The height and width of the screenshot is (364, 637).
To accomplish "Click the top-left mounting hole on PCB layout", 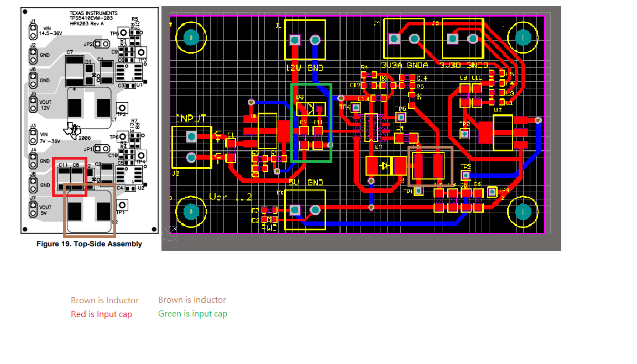I will tap(191, 38).
